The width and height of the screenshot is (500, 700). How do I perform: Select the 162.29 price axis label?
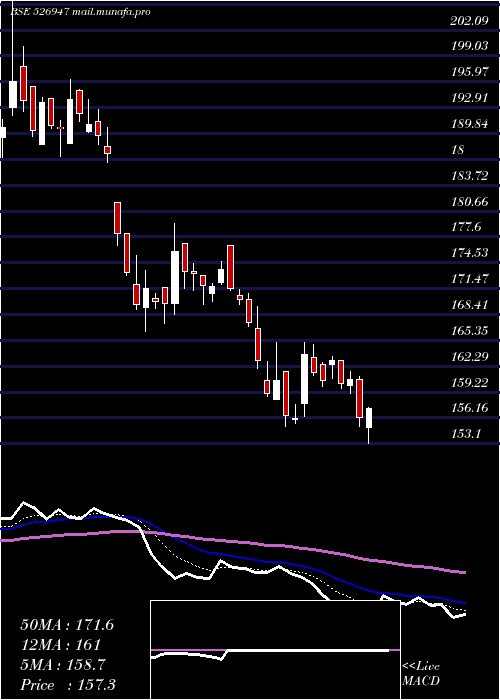tap(469, 357)
